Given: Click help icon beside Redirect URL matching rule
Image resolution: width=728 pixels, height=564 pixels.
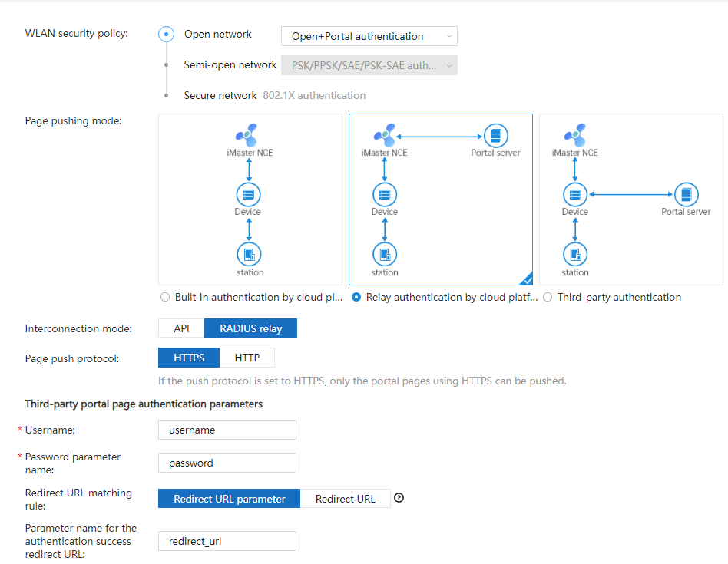Looking at the screenshot, I should point(399,498).
